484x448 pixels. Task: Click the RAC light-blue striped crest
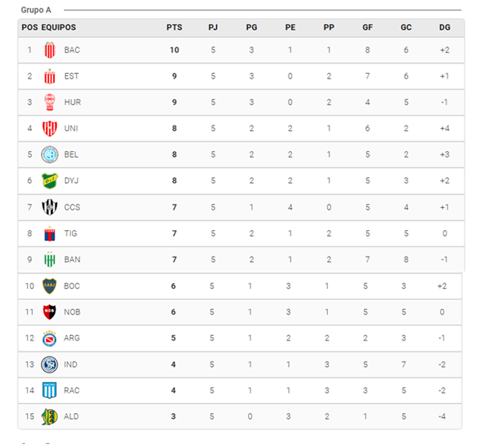coord(49,390)
